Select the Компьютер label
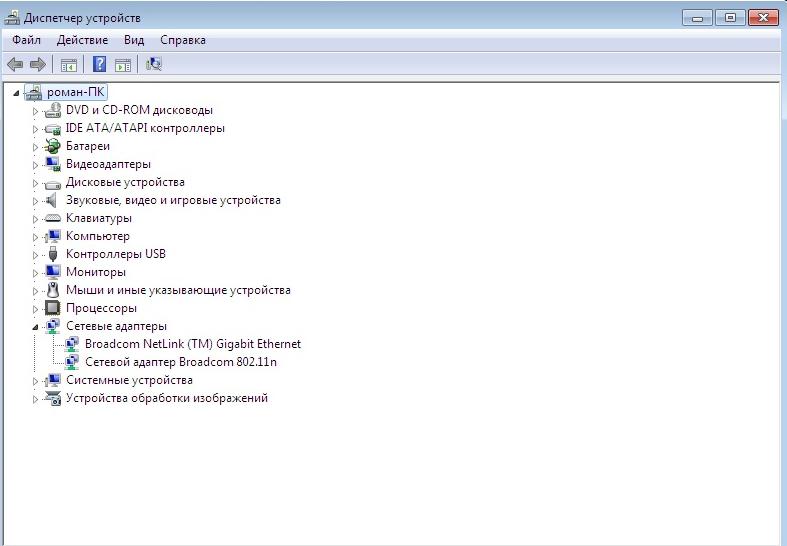The width and height of the screenshot is (787, 546). point(98,236)
